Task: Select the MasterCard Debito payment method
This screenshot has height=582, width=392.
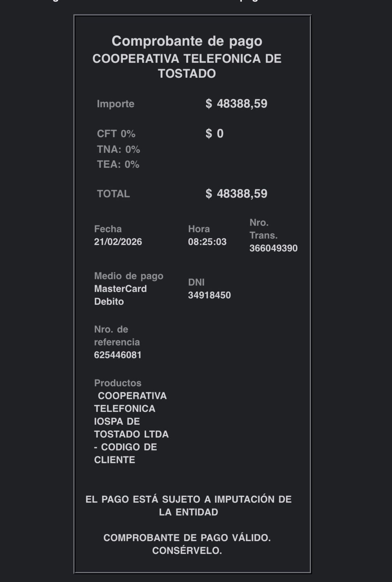Action: point(120,295)
